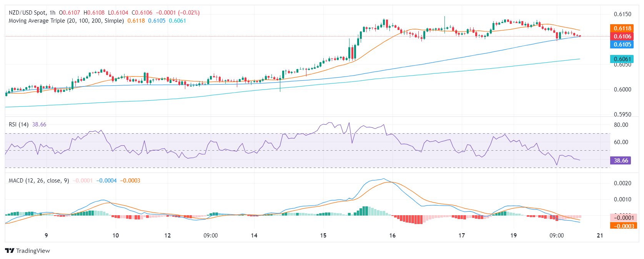Viewport: 644px width, 259px height.
Task: Click the orange 0.6118 price axis tag
Action: point(622,28)
